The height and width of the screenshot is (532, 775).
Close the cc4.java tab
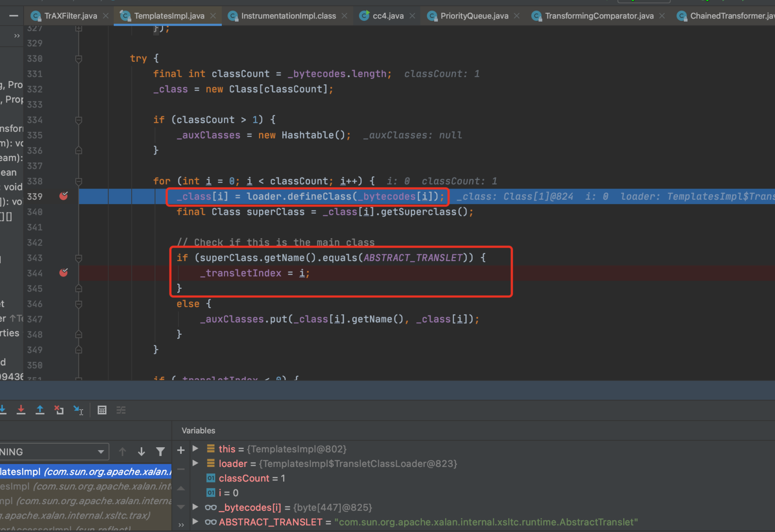tap(412, 16)
